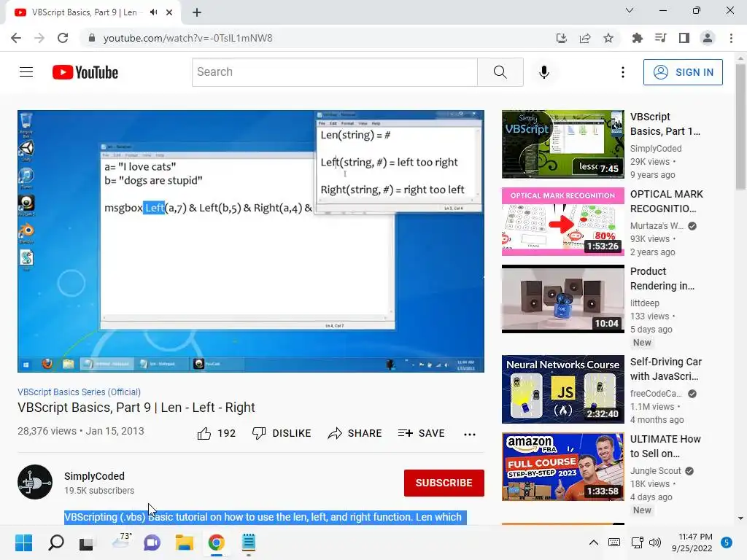Image resolution: width=747 pixels, height=560 pixels.
Task: Click the video player to pause
Action: coord(251,241)
